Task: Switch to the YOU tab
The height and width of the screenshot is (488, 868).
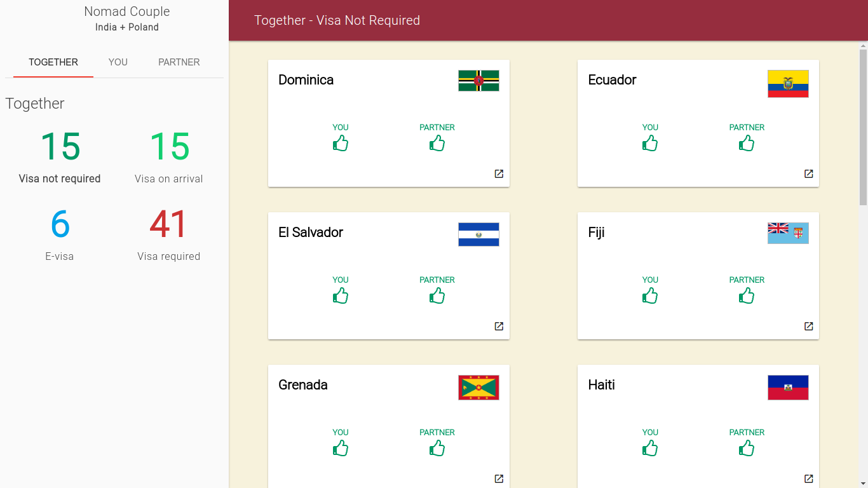Action: pos(118,62)
